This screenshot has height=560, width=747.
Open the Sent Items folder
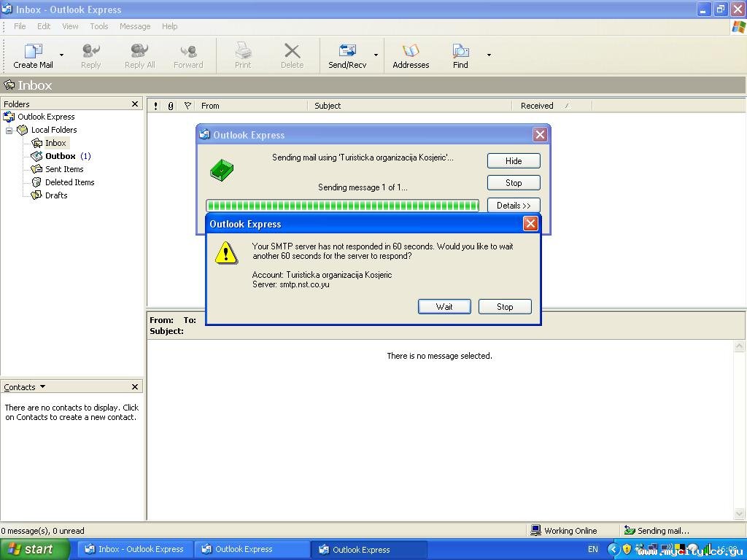[x=64, y=169]
